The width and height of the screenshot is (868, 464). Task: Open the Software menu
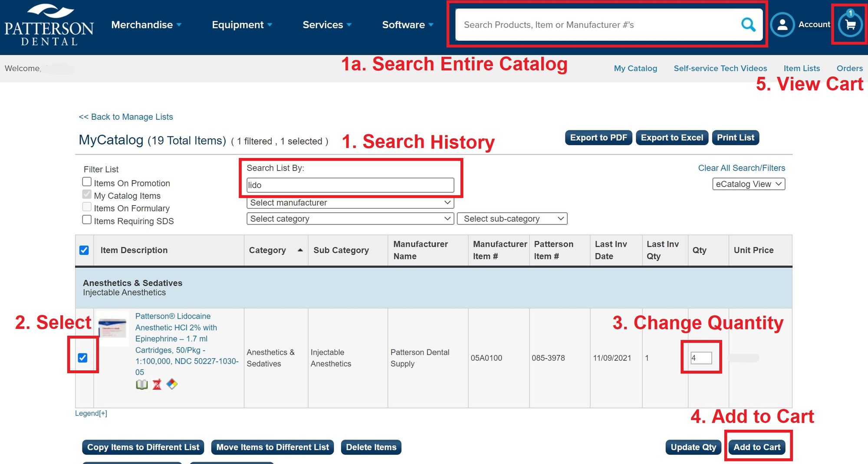pyautogui.click(x=408, y=25)
